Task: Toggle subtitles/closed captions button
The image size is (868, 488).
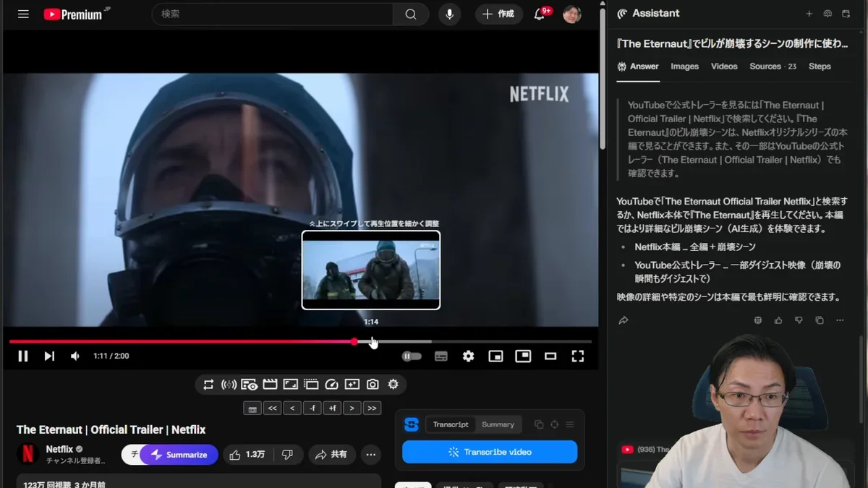Action: 441,356
